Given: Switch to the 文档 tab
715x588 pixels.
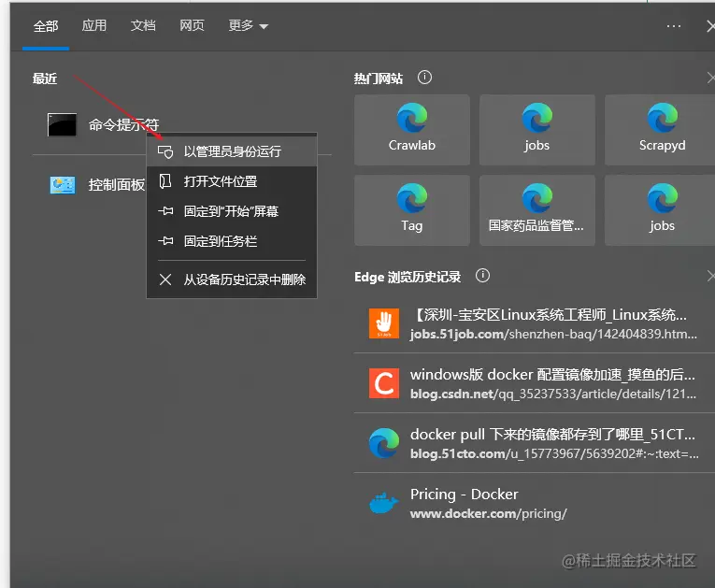Looking at the screenshot, I should pyautogui.click(x=143, y=25).
